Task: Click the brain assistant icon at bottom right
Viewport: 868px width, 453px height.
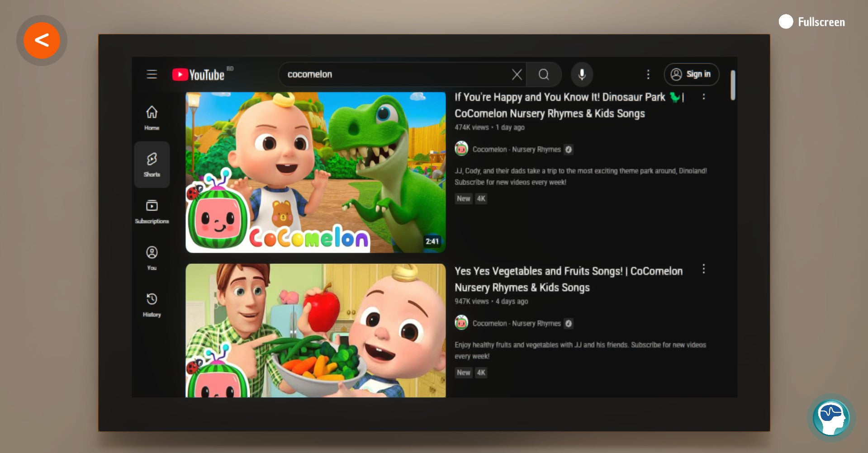Action: [831, 417]
